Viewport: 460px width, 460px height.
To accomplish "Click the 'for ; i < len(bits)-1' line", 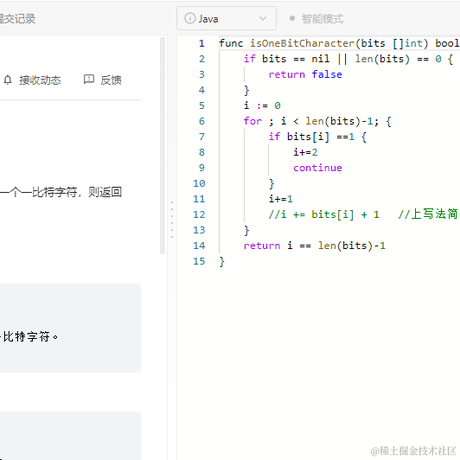I will (317, 121).
